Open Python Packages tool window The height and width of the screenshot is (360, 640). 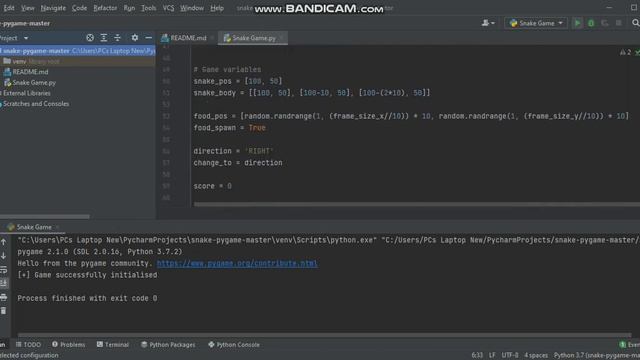click(168, 344)
